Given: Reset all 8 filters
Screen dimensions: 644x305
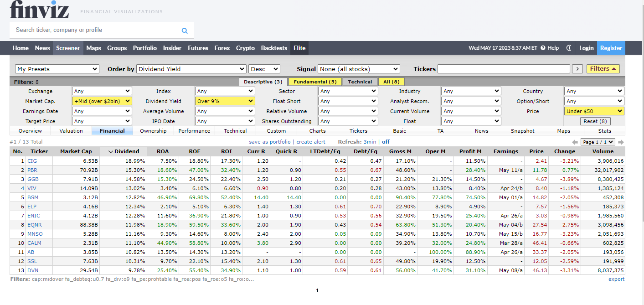Looking at the screenshot, I should pyautogui.click(x=595, y=121).
